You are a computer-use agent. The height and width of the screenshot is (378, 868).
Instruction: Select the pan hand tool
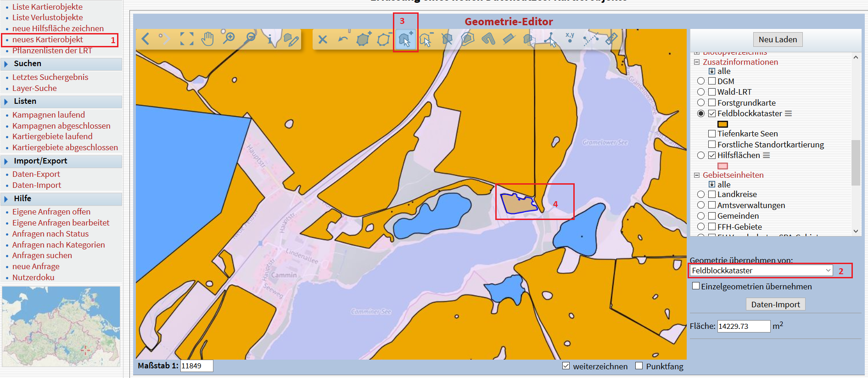pos(207,39)
